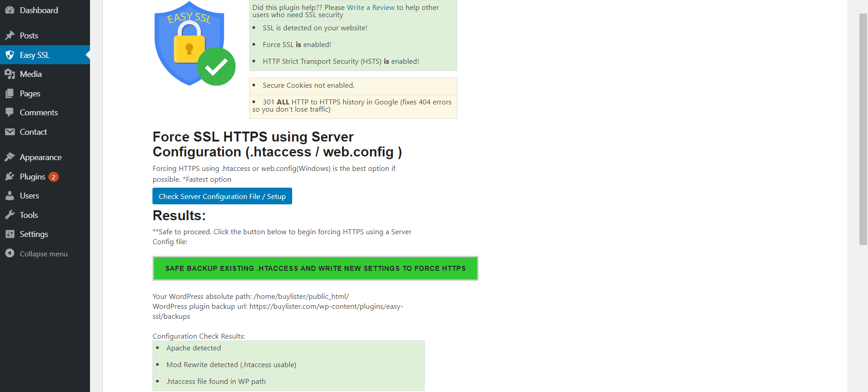
Task: Click the Easy SSL shield logo image
Action: pyautogui.click(x=194, y=43)
